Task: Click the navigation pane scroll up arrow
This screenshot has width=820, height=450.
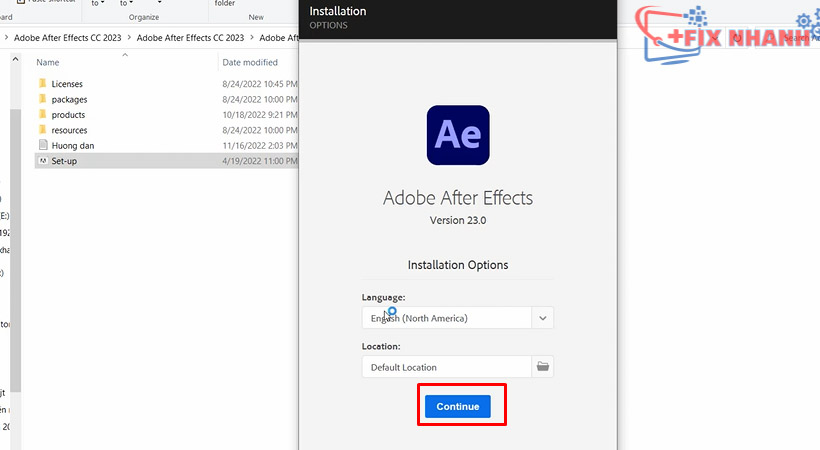Action: click(x=16, y=59)
